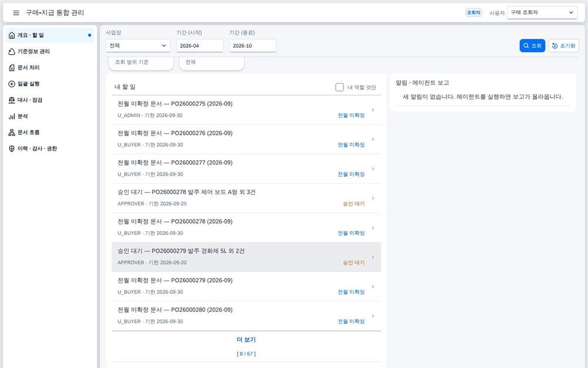Click the home icon beside 개요 · 할 일
This screenshot has width=588, height=368.
[x=12, y=35]
